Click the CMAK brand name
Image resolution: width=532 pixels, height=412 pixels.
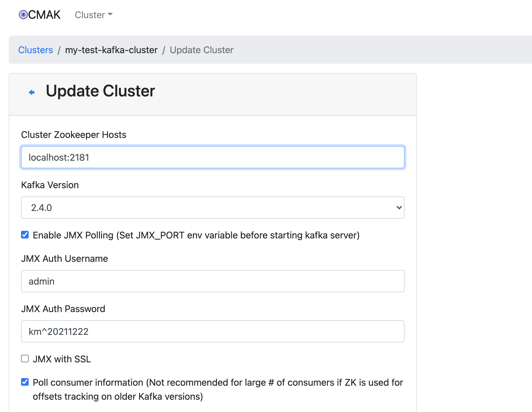click(44, 15)
